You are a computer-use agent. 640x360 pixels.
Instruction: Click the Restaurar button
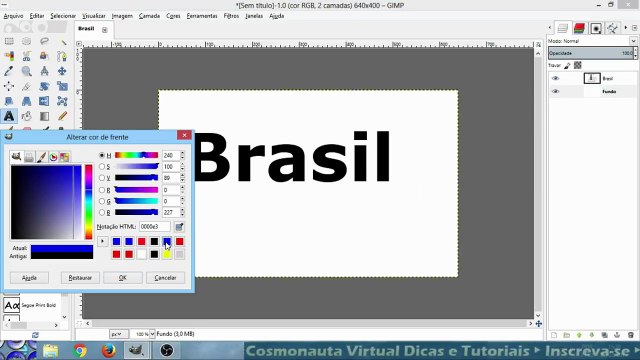80,278
